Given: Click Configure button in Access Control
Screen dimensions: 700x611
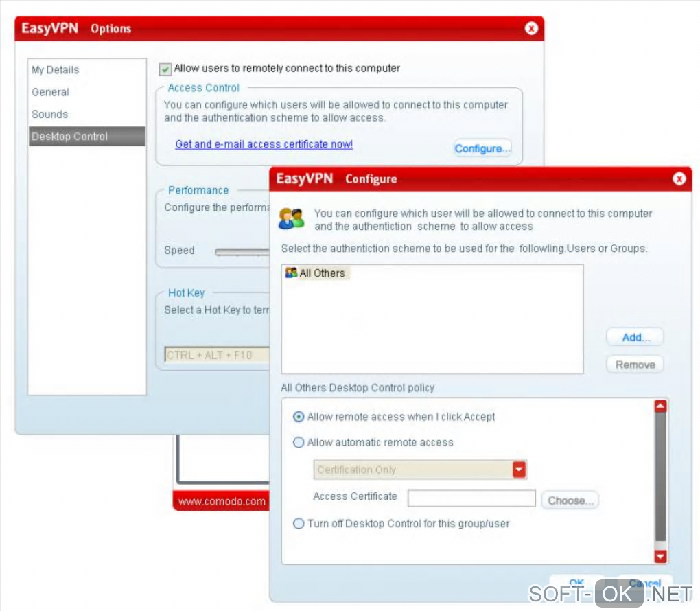Looking at the screenshot, I should (482, 148).
